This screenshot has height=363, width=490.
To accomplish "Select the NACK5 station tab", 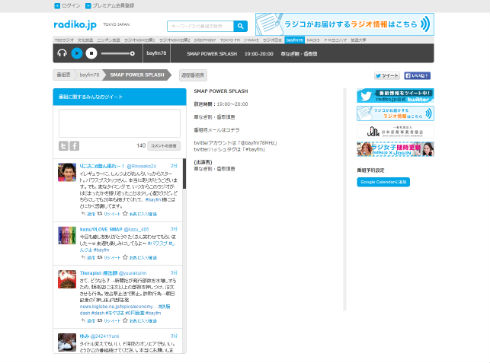I will point(313,40).
